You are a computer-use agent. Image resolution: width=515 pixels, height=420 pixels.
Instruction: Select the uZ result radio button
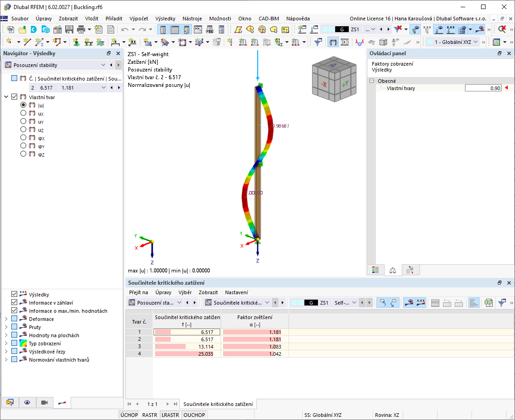(x=23, y=129)
